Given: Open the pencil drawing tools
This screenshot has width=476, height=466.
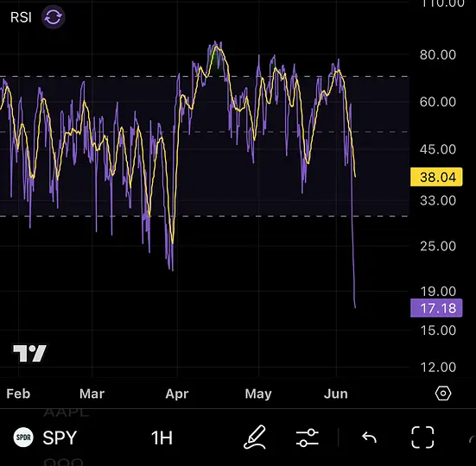Looking at the screenshot, I should point(255,437).
